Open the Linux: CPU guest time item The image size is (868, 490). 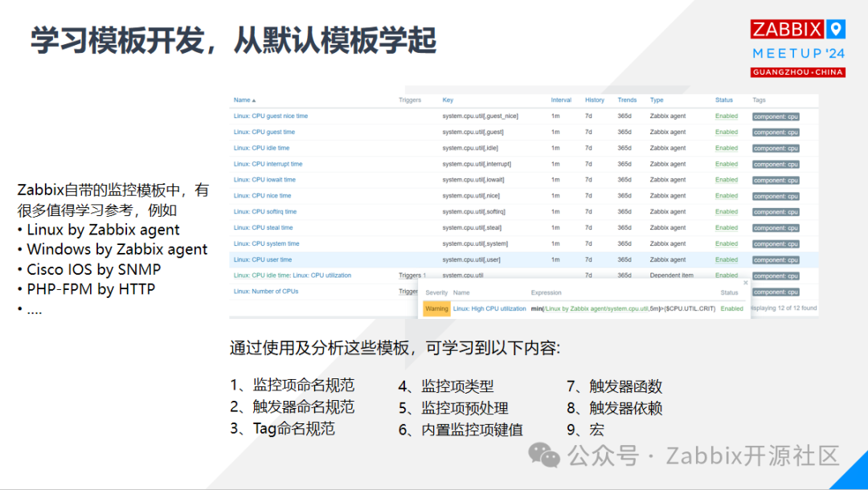(x=264, y=133)
